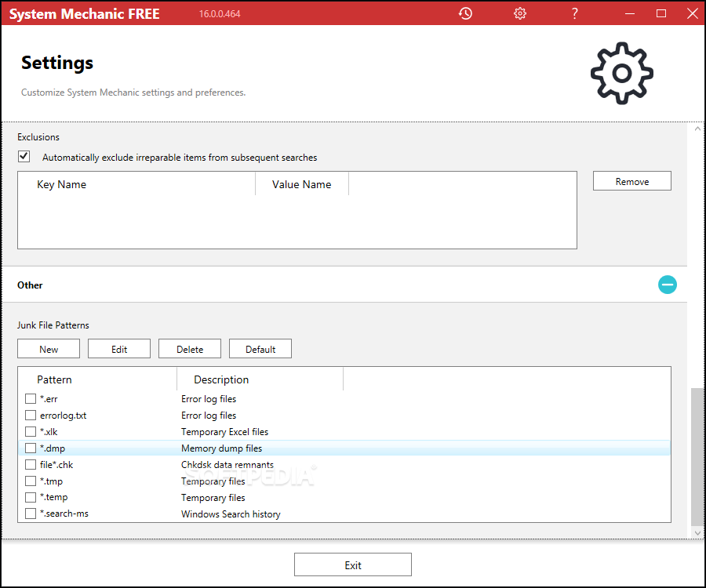
Task: Click the Remove exclusion button
Action: 631,181
